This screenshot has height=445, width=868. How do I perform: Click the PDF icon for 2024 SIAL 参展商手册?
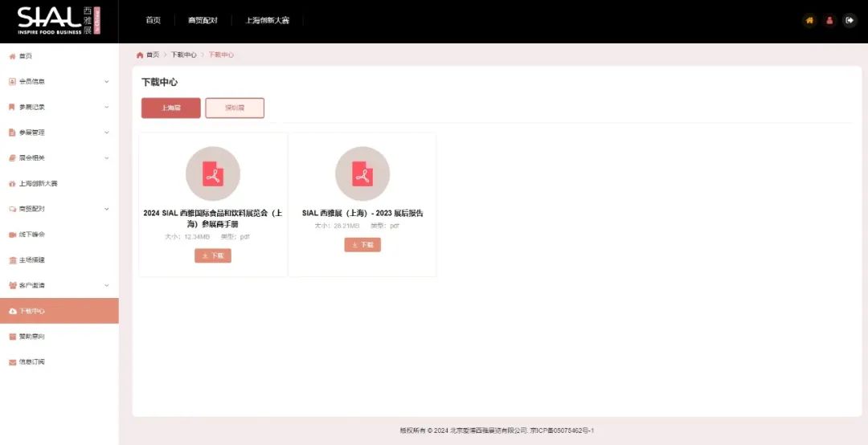point(213,174)
